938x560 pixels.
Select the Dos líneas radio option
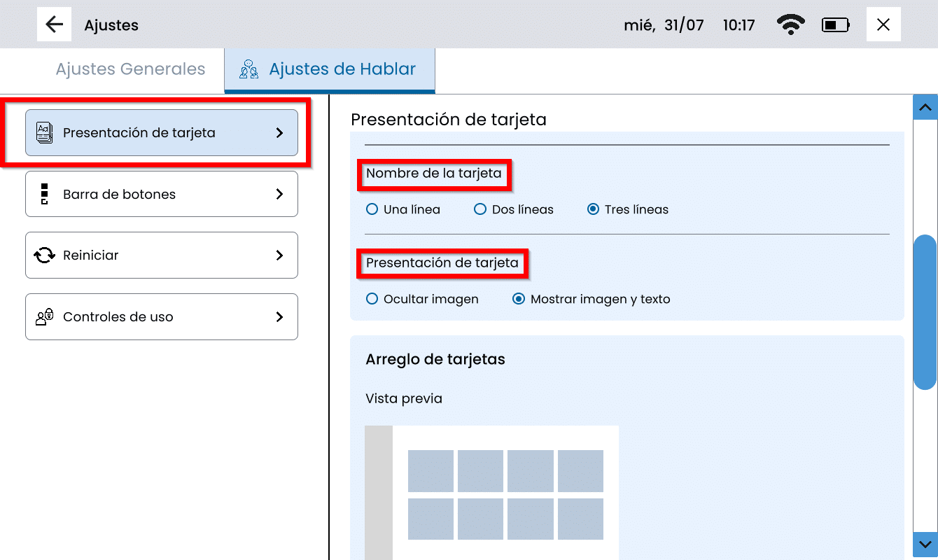click(x=480, y=209)
